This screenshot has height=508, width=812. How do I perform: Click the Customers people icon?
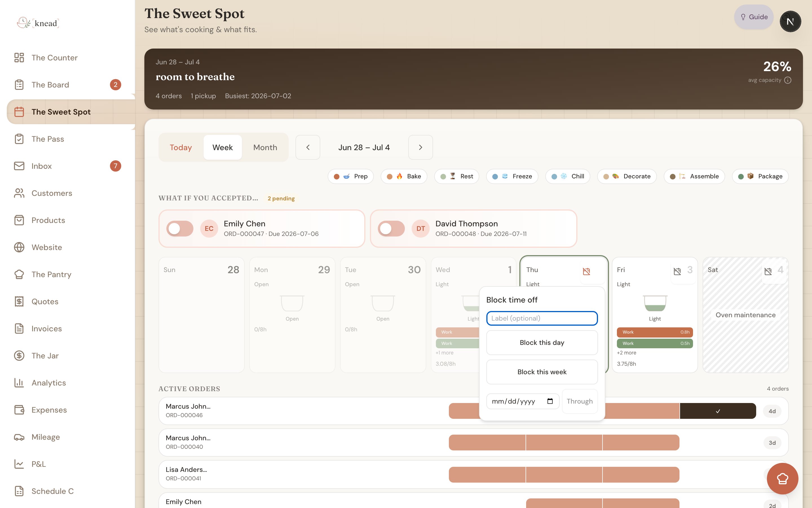pyautogui.click(x=19, y=193)
